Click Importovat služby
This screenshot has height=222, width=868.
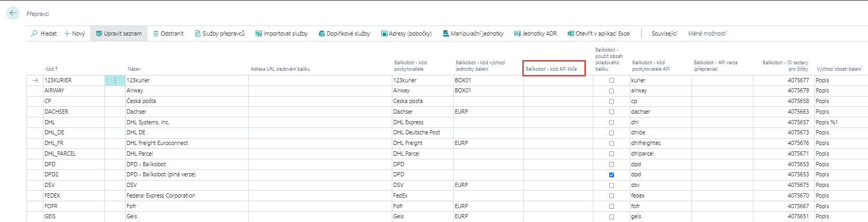click(281, 33)
